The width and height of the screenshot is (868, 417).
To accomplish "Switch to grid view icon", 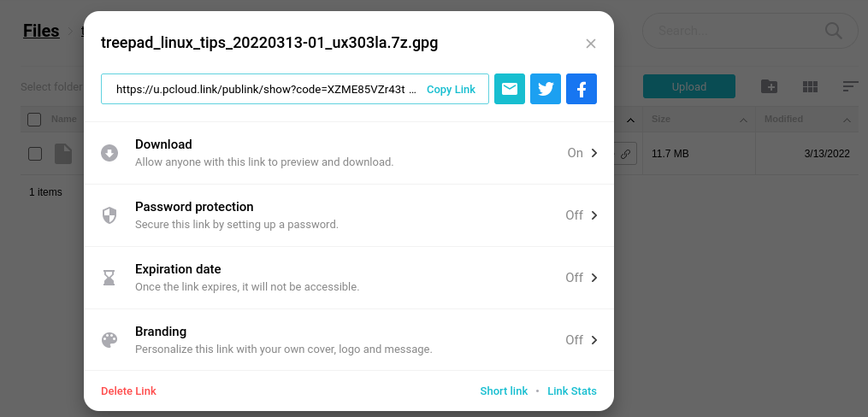I will [810, 86].
